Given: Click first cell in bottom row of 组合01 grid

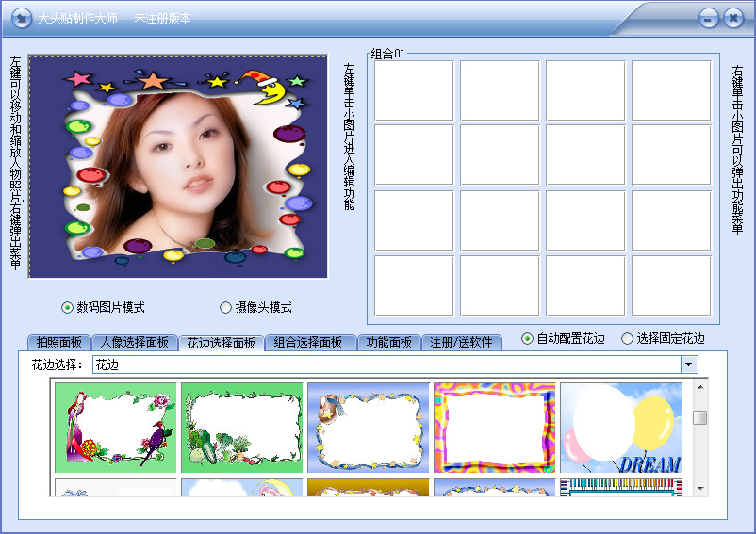Looking at the screenshot, I should 414,285.
